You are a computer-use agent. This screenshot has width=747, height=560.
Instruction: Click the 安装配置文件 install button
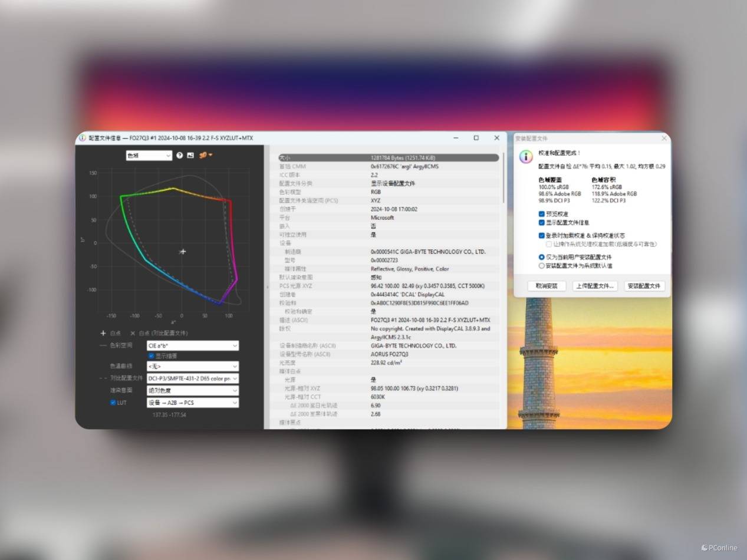(x=644, y=286)
